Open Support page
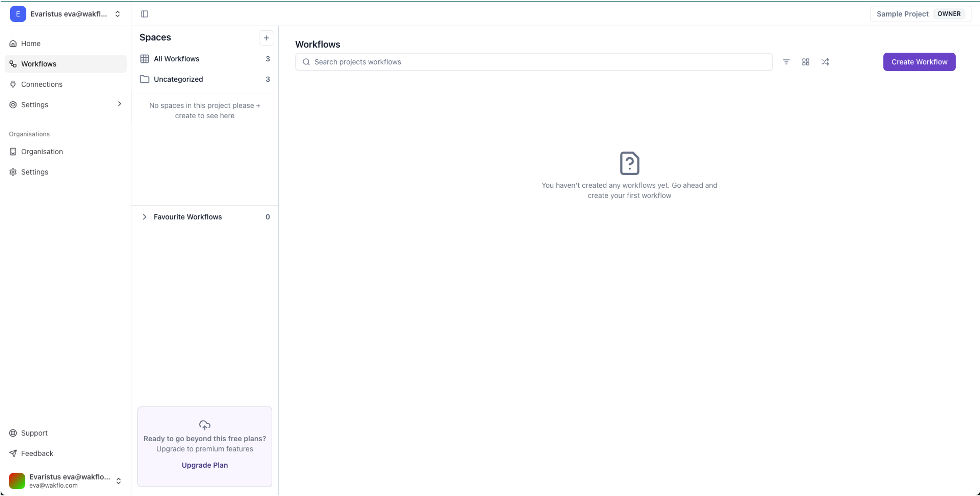Image resolution: width=980 pixels, height=496 pixels. [x=34, y=433]
